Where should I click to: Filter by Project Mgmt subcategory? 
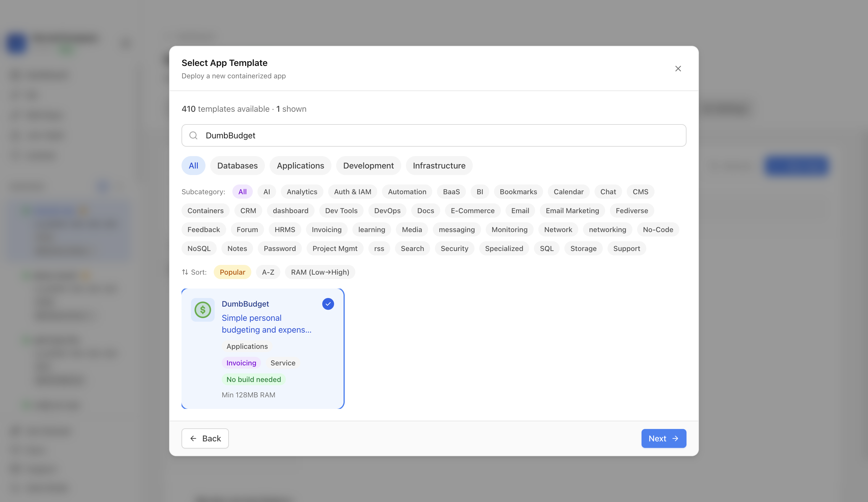click(x=335, y=248)
